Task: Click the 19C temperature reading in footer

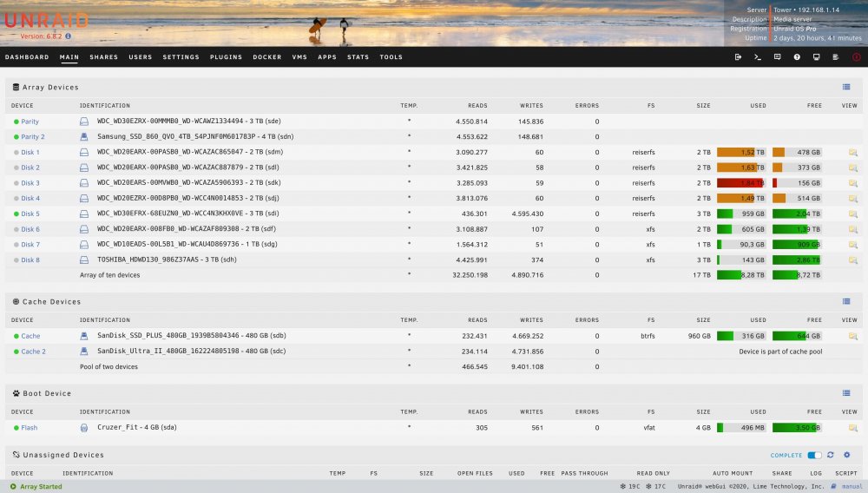Action: click(630, 486)
